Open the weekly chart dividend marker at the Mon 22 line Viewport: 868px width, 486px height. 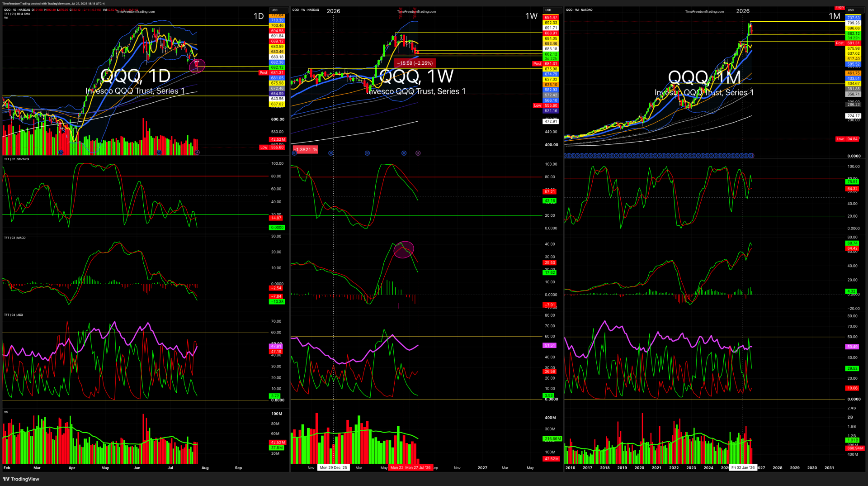[x=404, y=153]
